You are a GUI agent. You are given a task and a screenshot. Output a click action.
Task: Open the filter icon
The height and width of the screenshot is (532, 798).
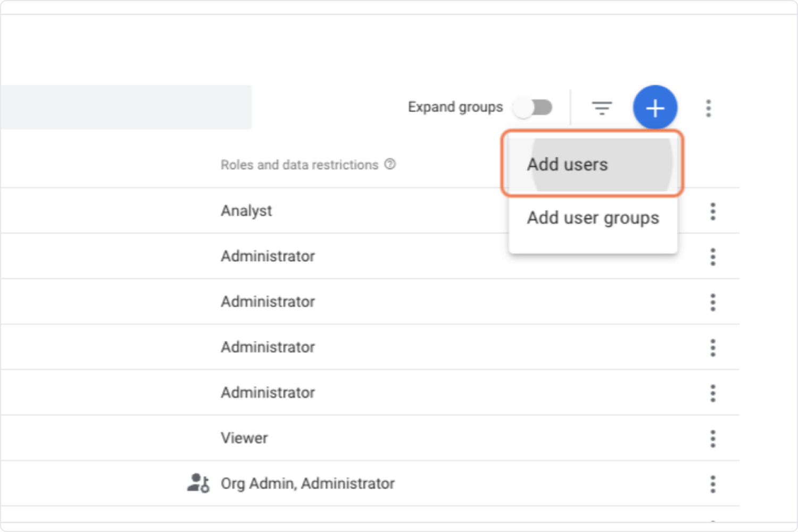pos(602,107)
